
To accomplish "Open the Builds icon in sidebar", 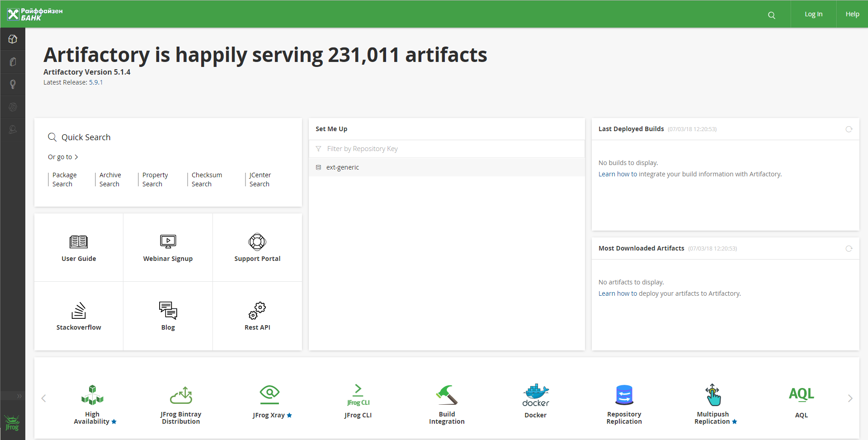I will pos(13,107).
